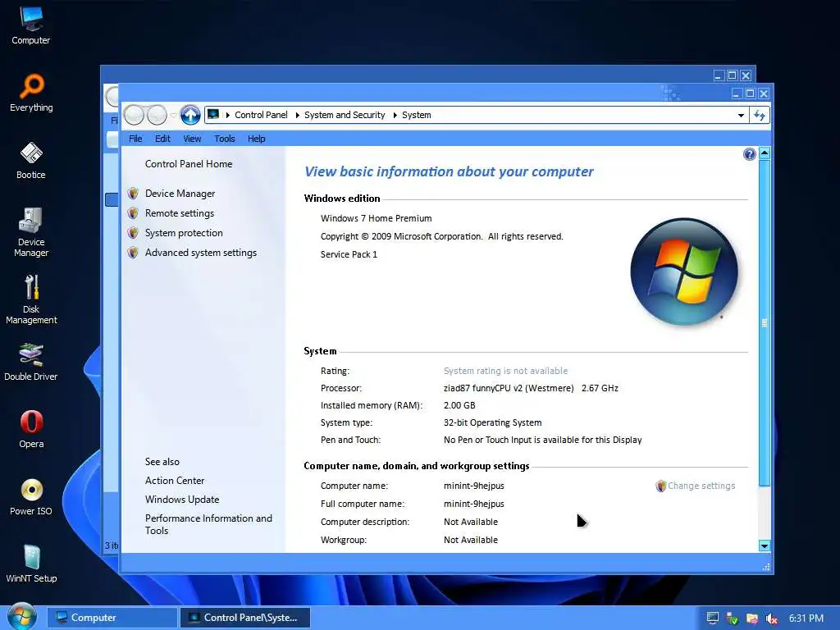Open Windows Update link
This screenshot has height=630, width=840.
[x=182, y=500]
